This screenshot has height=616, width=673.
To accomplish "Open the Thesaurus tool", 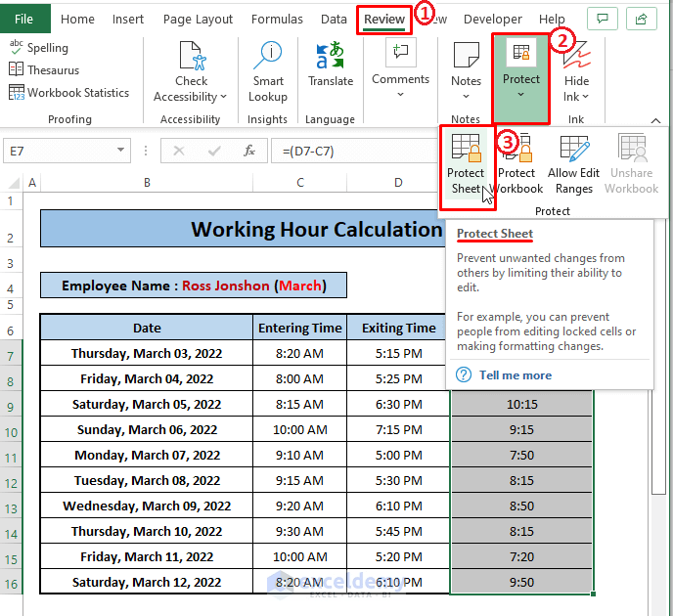I will coord(44,70).
